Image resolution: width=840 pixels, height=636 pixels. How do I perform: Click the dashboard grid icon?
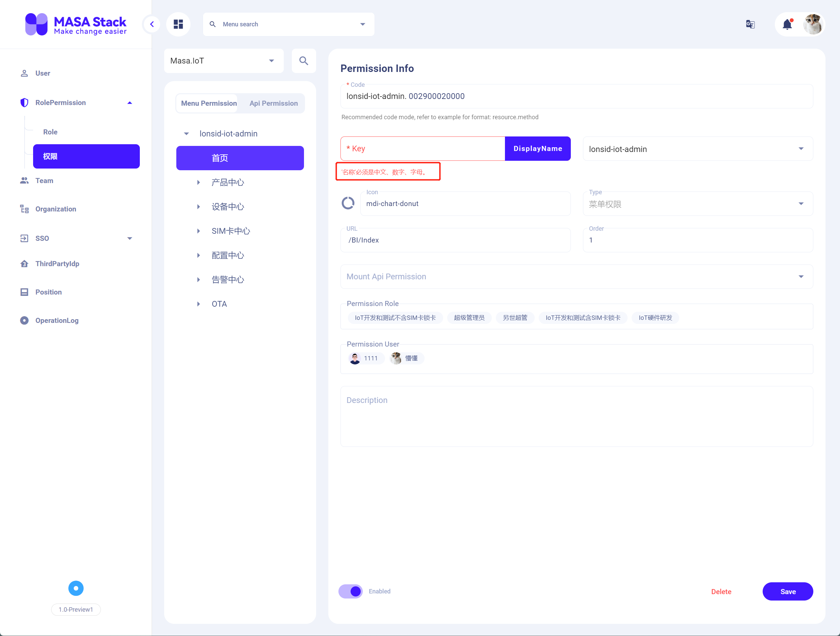pyautogui.click(x=178, y=24)
